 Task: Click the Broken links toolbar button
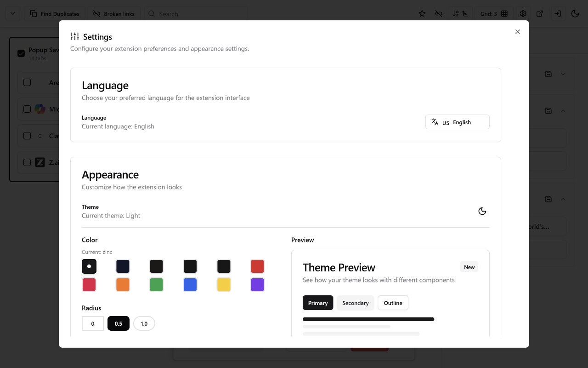pos(114,14)
